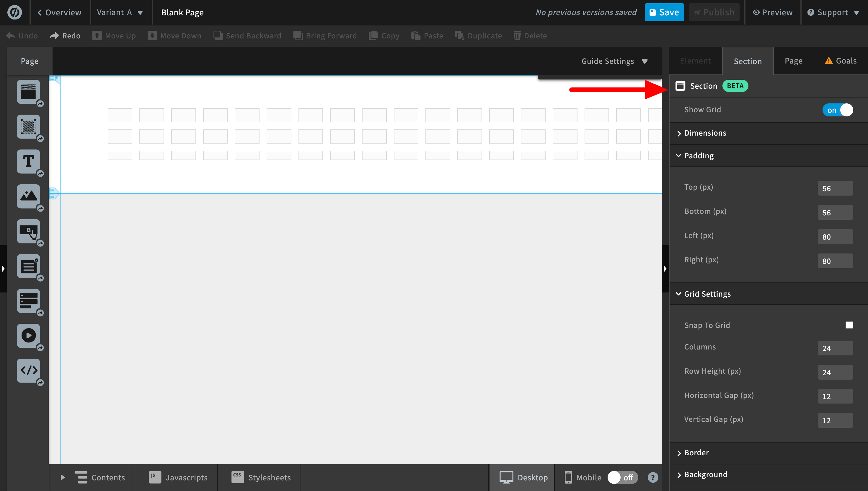Open the page Preview
This screenshot has width=868, height=491.
click(772, 12)
